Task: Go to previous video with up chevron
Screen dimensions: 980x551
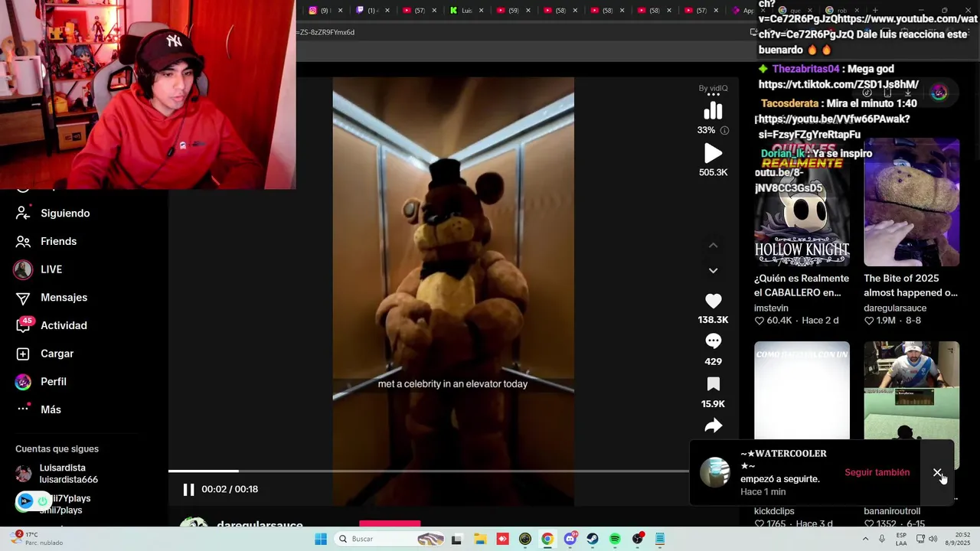Action: pos(713,246)
